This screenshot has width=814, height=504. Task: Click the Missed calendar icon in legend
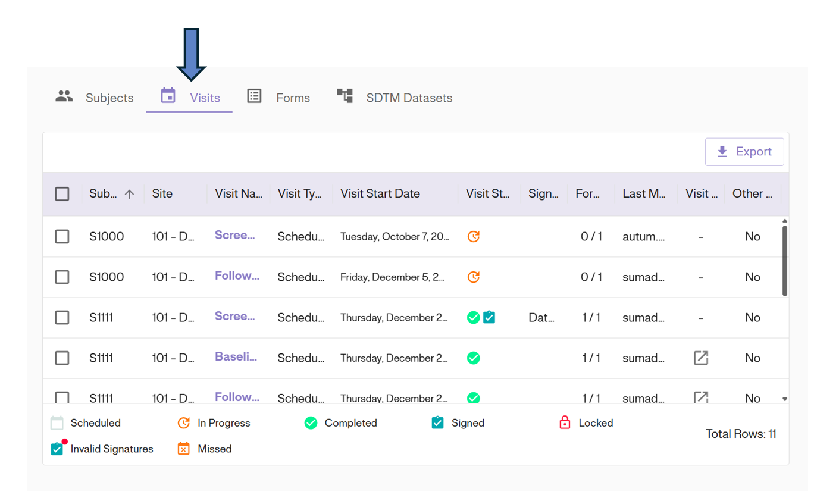click(184, 449)
